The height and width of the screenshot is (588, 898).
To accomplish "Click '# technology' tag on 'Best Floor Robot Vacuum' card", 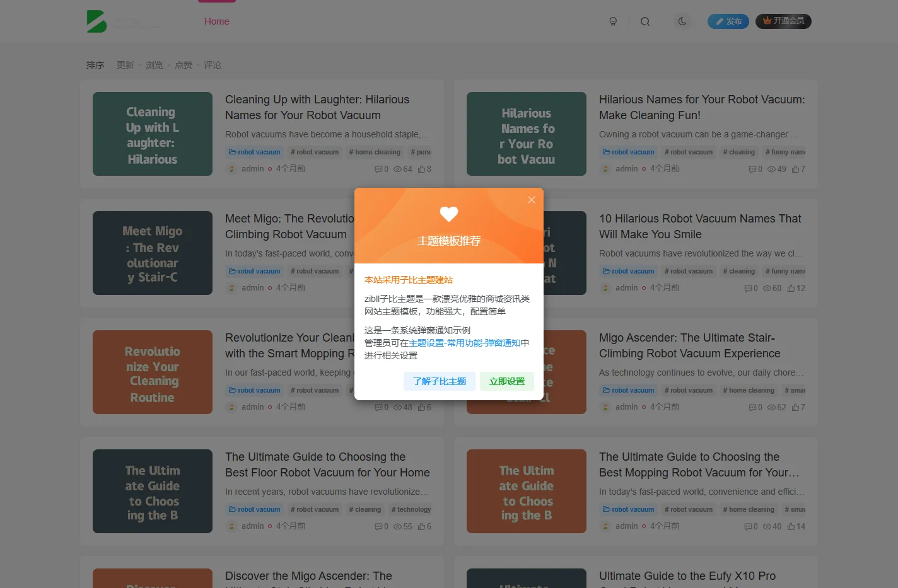I will (x=411, y=509).
